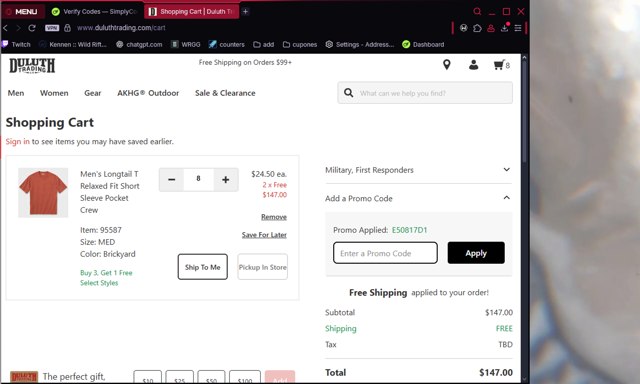Open the snapshot camera icon
Image resolution: width=640 pixels, height=384 pixels.
464,28
